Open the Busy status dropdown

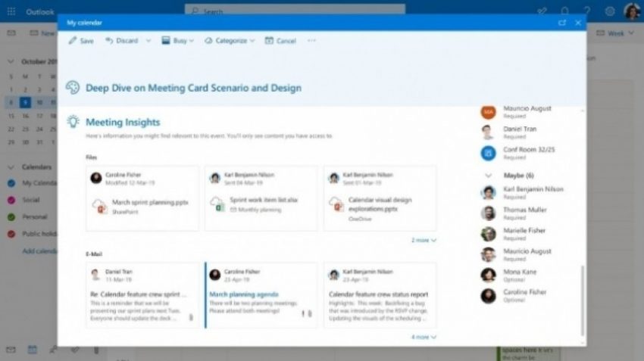pos(177,41)
